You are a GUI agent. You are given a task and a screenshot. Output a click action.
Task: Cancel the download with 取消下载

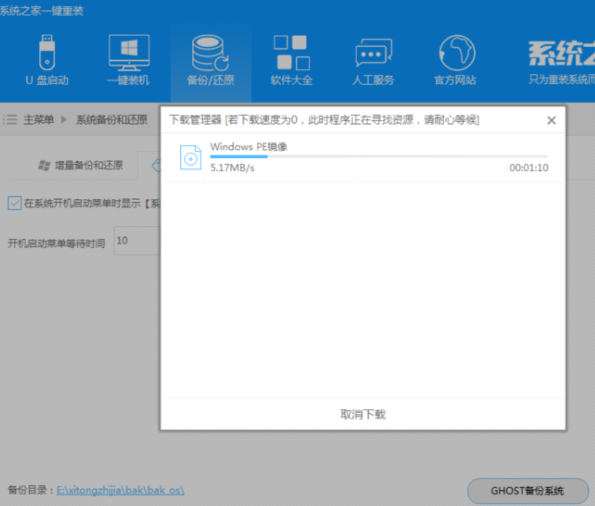click(x=363, y=414)
